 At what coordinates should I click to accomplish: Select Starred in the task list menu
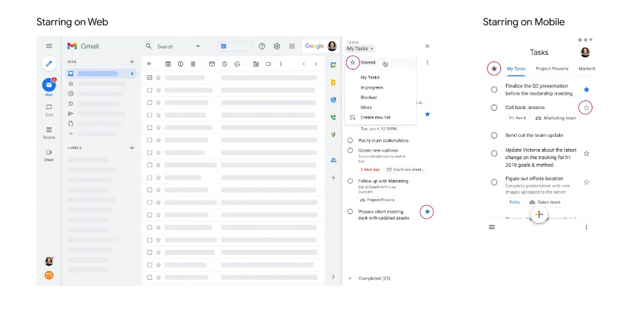point(368,62)
